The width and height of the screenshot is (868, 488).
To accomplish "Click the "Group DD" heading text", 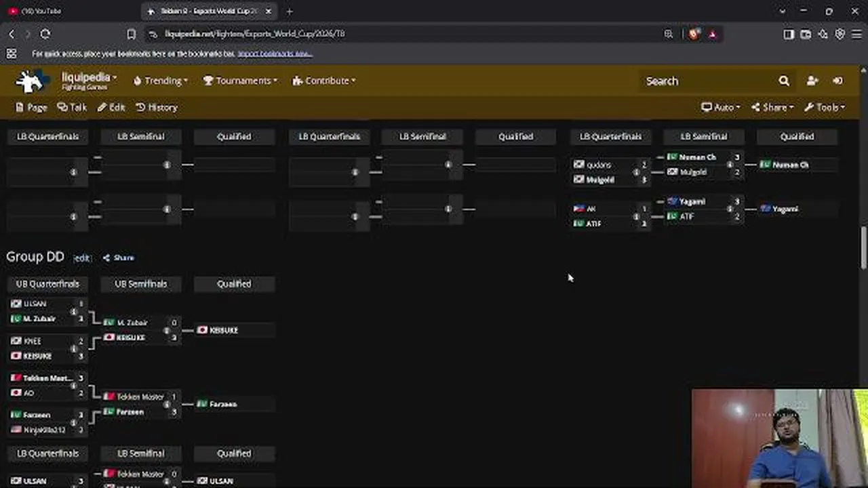I will 35,257.
